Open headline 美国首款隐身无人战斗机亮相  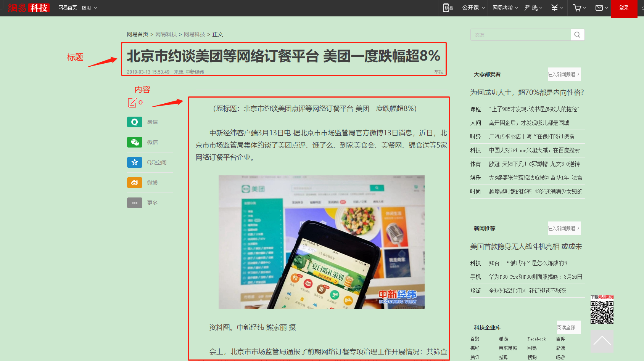pyautogui.click(x=526, y=247)
